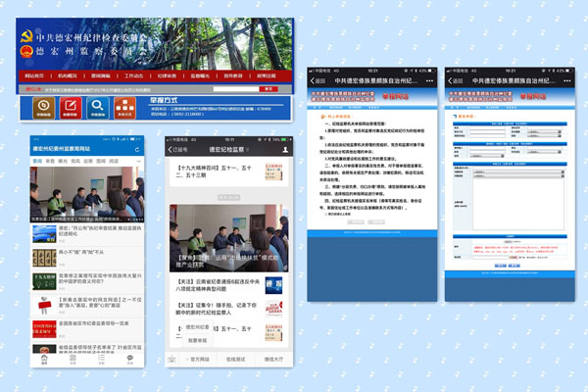Open the right dropdown in second form section
Screen dimensions: 588x392
pyautogui.click(x=544, y=152)
